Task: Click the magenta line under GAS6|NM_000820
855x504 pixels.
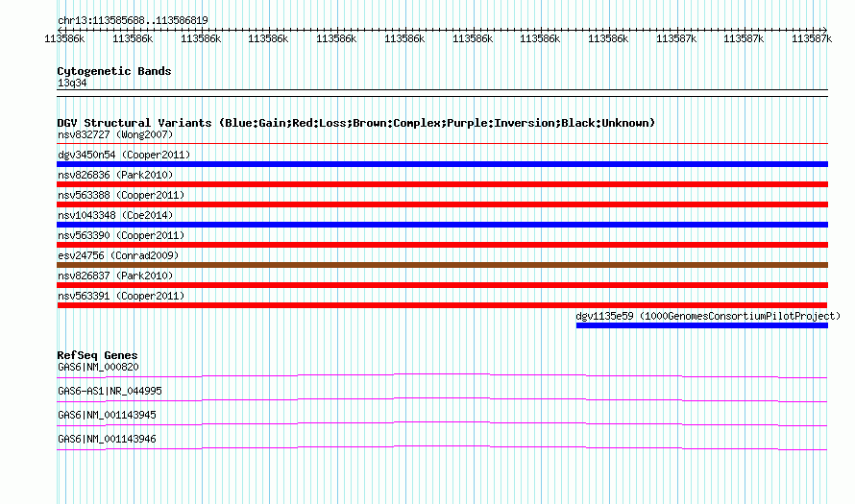Action: 442,375
